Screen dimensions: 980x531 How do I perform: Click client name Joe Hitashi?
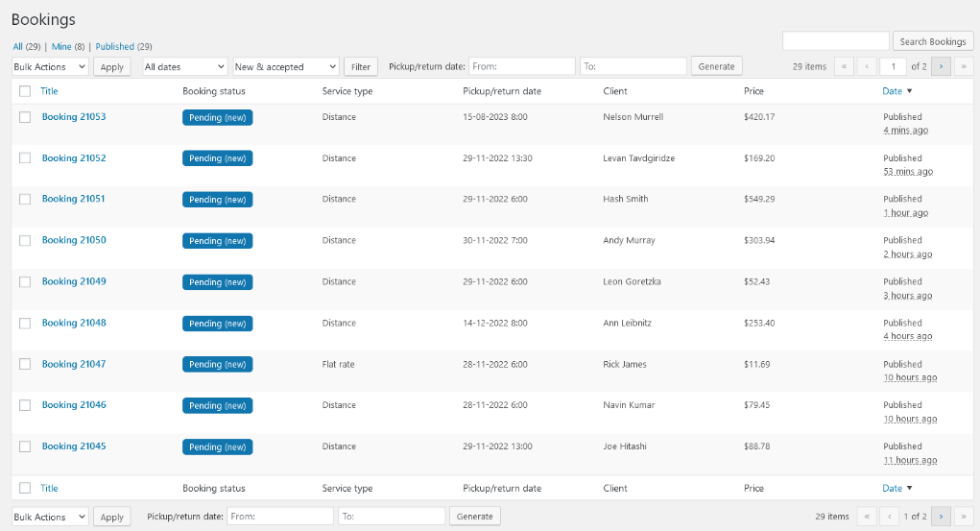tap(625, 447)
